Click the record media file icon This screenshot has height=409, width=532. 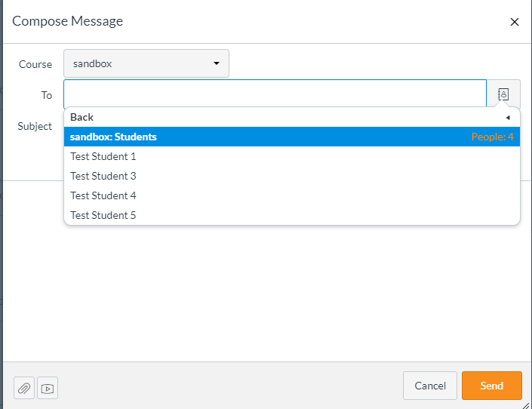pyautogui.click(x=48, y=388)
